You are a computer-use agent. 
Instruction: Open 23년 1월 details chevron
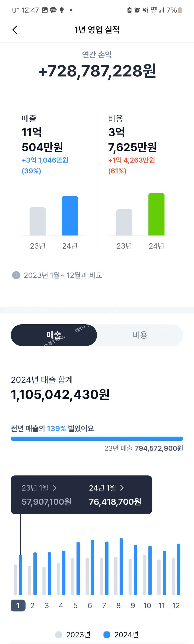tap(55, 488)
